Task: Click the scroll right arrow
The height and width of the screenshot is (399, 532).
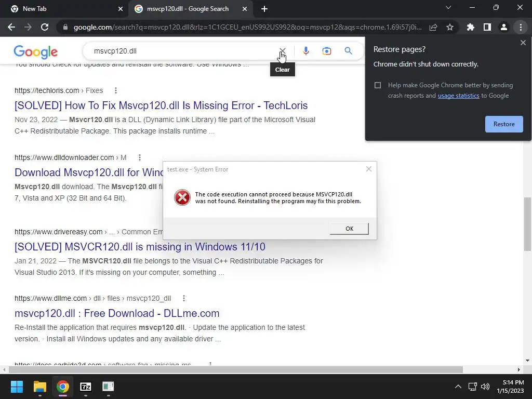Action: [x=519, y=369]
